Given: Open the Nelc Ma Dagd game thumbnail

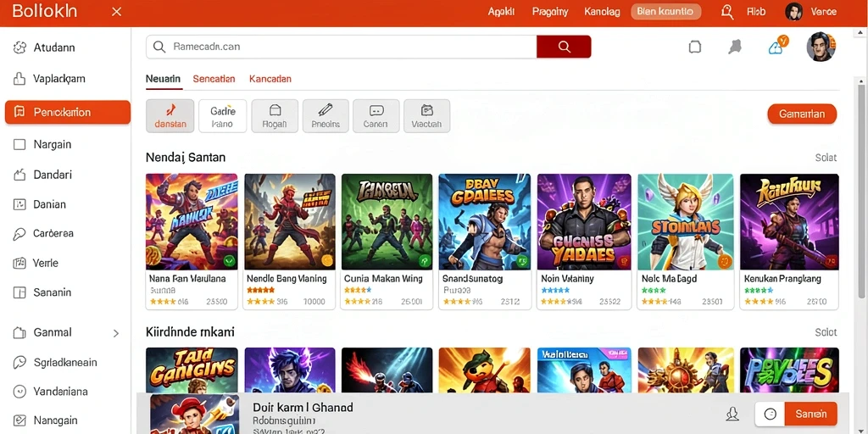Looking at the screenshot, I should (685, 221).
